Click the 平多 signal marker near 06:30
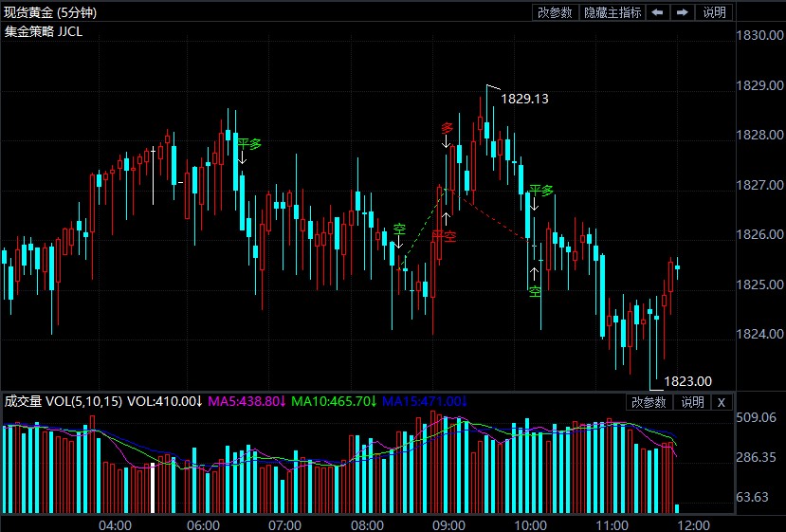786x532 pixels. [248, 144]
